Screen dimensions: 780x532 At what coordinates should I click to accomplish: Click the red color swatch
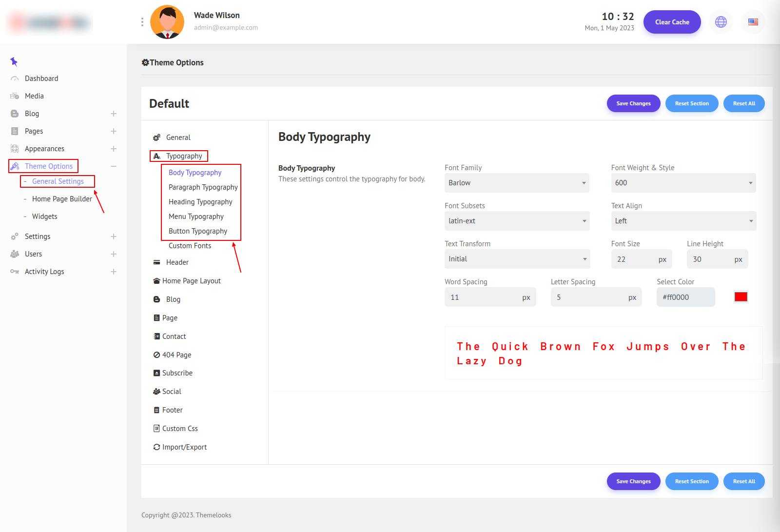coord(741,297)
